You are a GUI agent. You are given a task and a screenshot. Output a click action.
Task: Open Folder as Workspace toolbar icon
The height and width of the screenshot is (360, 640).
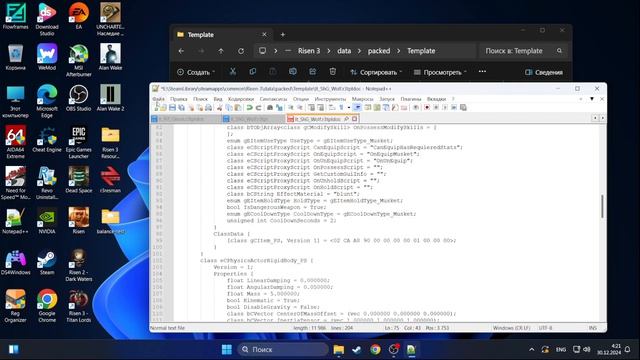pos(403,107)
